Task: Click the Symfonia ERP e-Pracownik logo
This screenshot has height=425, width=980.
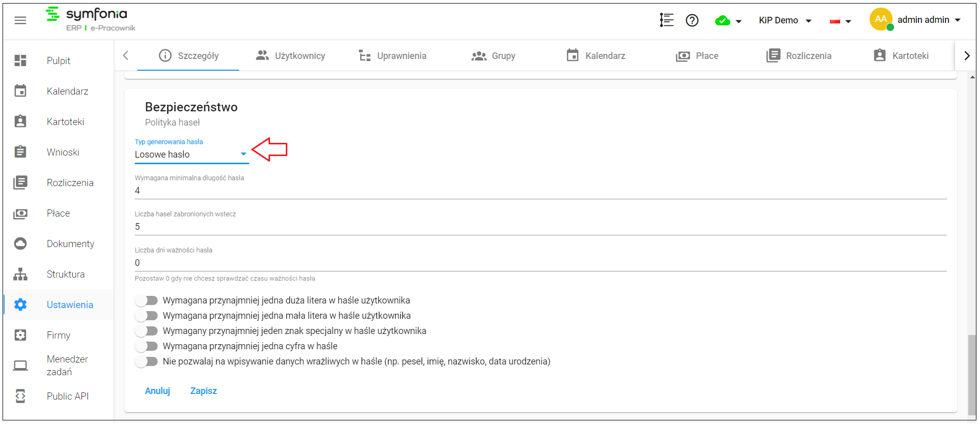Action: click(x=91, y=19)
